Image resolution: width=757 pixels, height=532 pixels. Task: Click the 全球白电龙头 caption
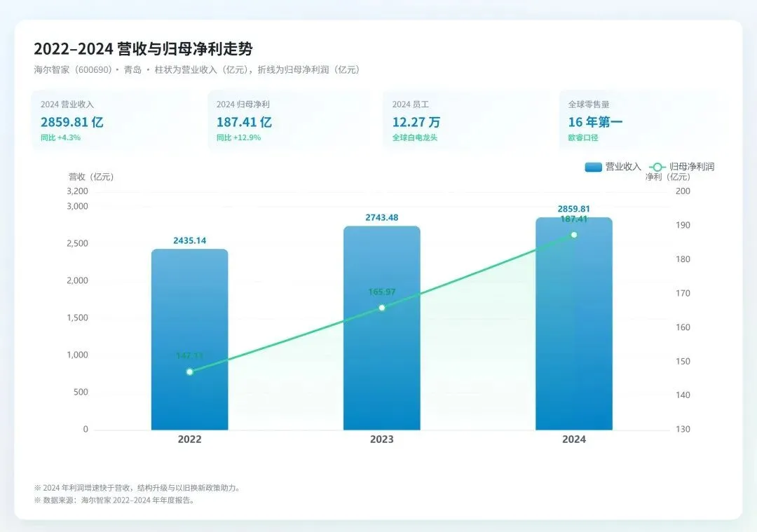[415, 137]
